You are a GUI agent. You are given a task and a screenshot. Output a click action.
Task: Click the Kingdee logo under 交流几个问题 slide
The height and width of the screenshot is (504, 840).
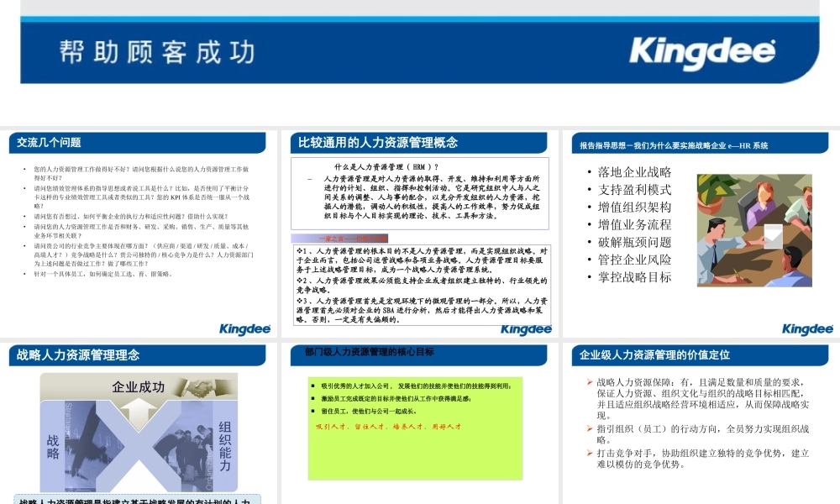(x=246, y=328)
